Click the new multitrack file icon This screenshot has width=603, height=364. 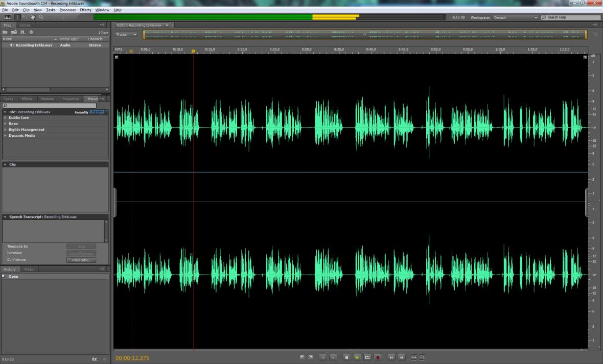point(22,32)
